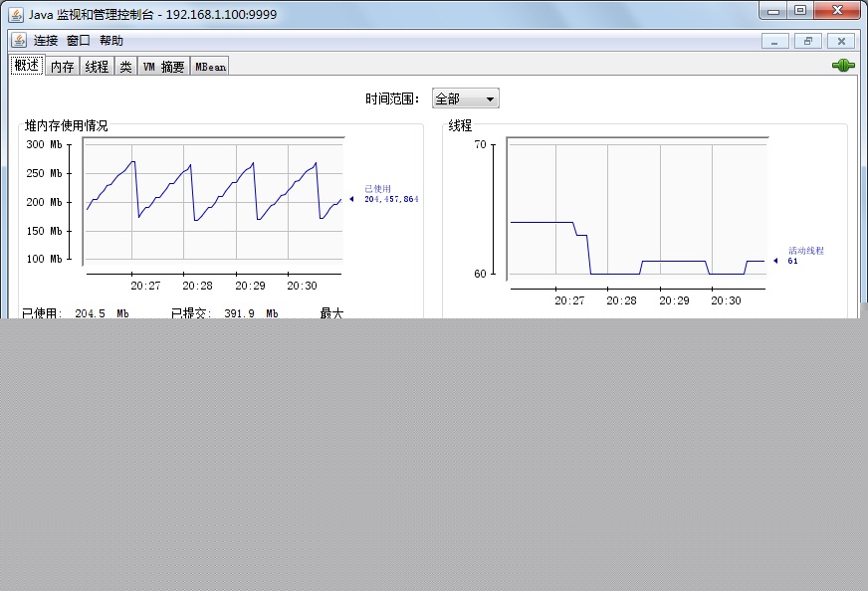Screen dimensions: 868x591
Task: Click inside the threads chart
Action: click(x=638, y=209)
